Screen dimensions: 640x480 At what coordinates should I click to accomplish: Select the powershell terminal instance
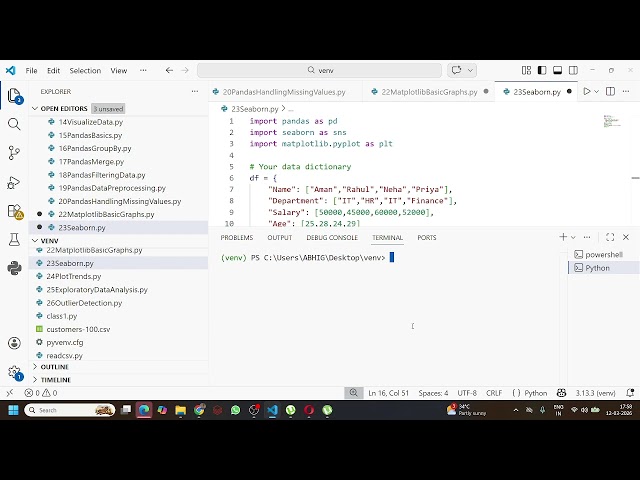pos(604,254)
